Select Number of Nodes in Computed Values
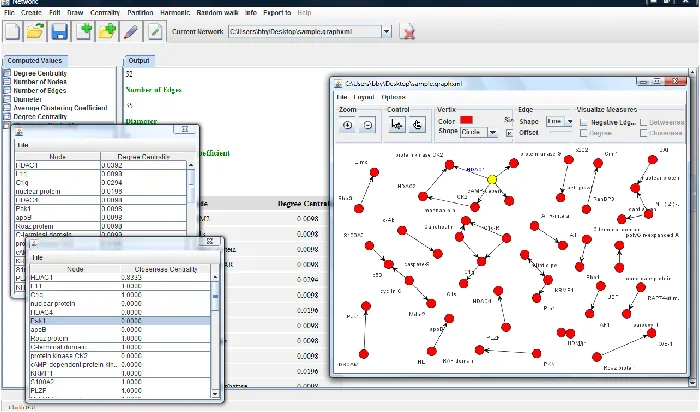Viewport: 700px width, 412px height. (x=40, y=82)
